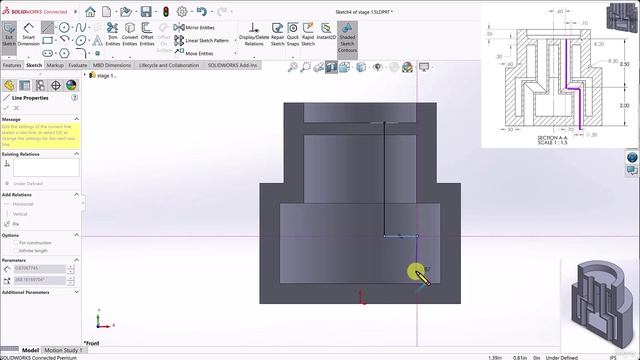
Task: Open the PropertyManager panel tab
Action: (24, 85)
